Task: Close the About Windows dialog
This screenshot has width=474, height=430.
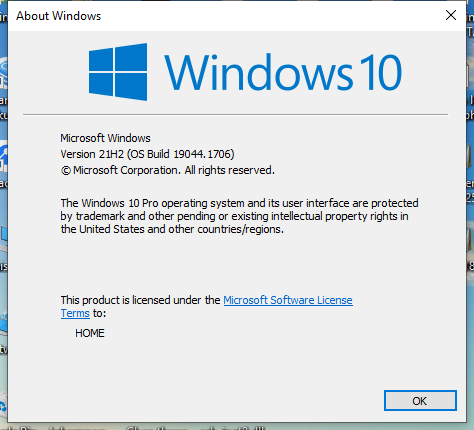Action: pyautogui.click(x=451, y=15)
